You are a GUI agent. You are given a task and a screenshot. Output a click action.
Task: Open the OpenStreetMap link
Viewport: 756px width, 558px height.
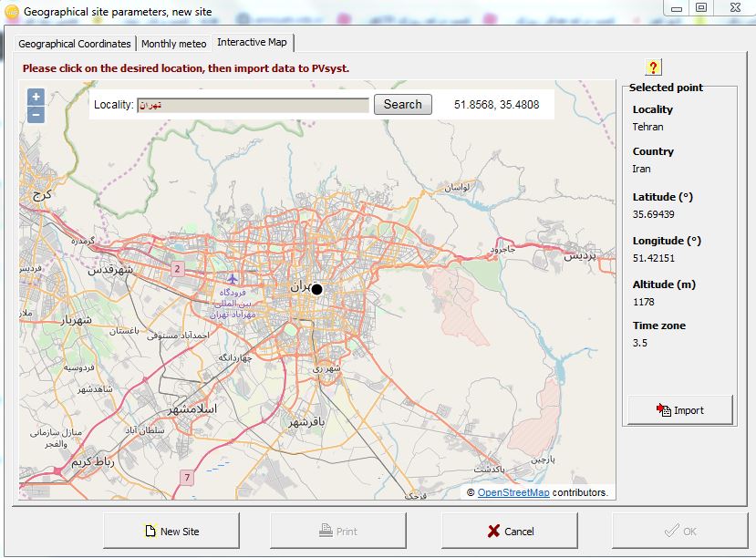point(513,492)
